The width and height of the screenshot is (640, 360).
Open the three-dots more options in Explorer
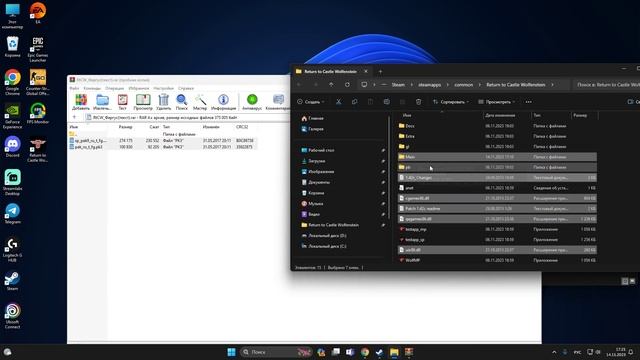[529, 102]
